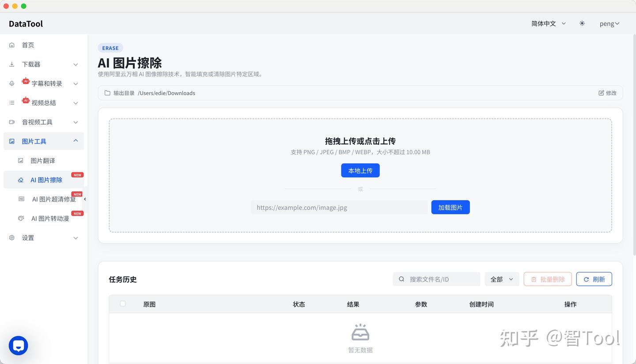Click the microphone icon beside 字幕和转录
The image size is (636, 364).
pyautogui.click(x=12, y=83)
